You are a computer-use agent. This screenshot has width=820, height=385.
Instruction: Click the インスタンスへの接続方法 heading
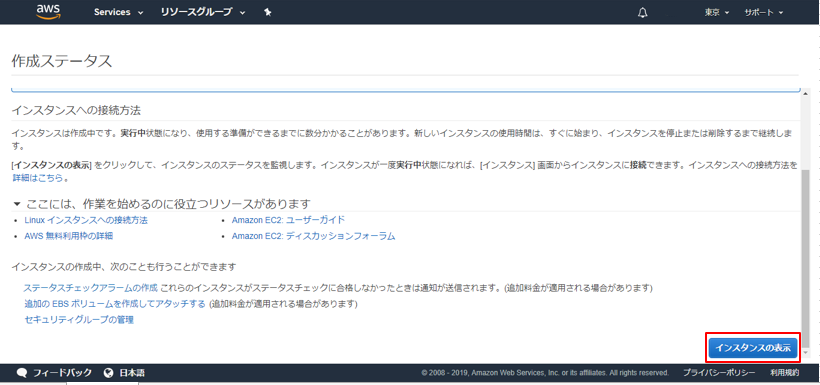(76, 111)
